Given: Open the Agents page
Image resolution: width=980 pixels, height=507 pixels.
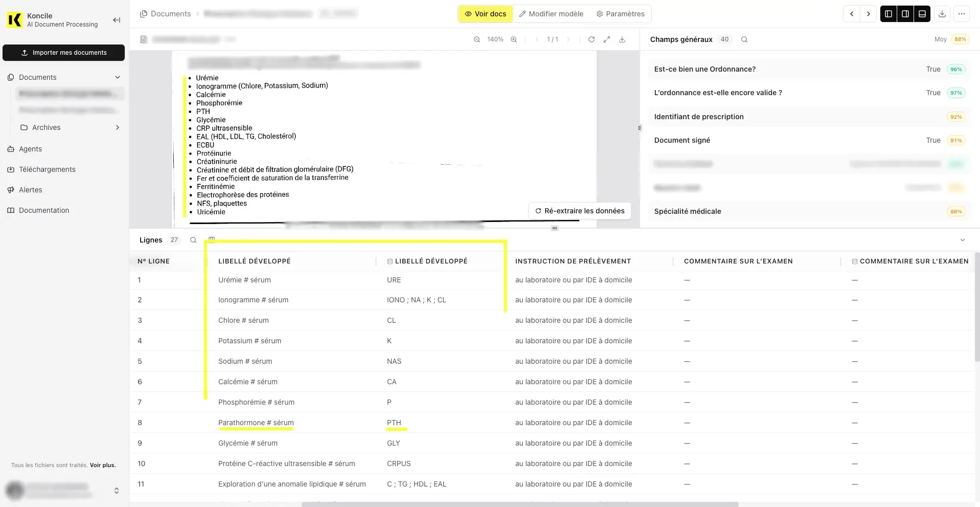Looking at the screenshot, I should click(x=30, y=149).
